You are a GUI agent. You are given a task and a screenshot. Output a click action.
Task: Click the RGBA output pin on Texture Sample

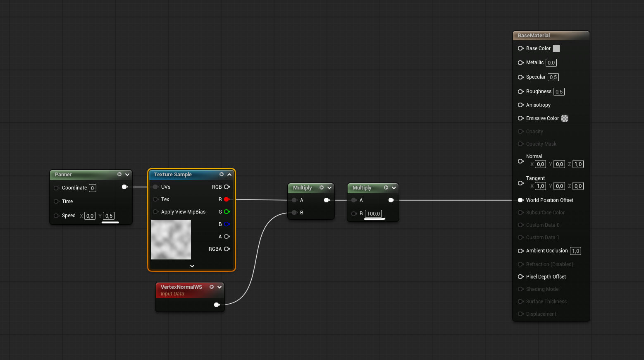click(227, 249)
